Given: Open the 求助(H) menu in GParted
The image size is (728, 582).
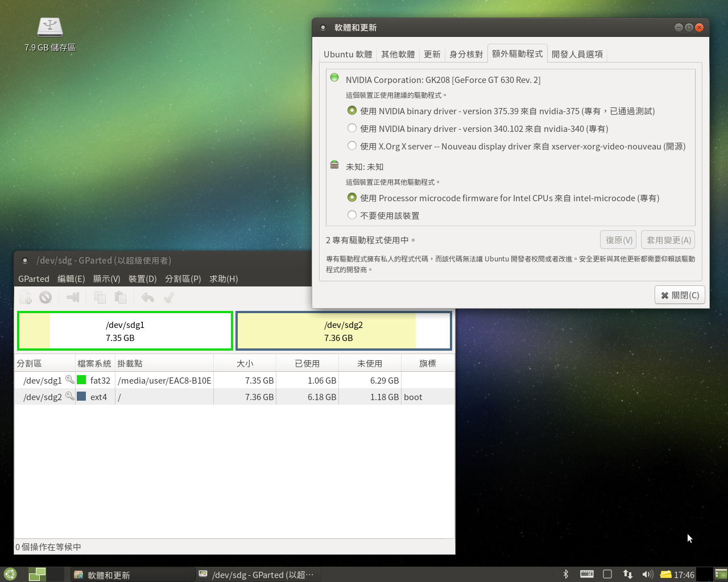Looking at the screenshot, I should [x=224, y=278].
